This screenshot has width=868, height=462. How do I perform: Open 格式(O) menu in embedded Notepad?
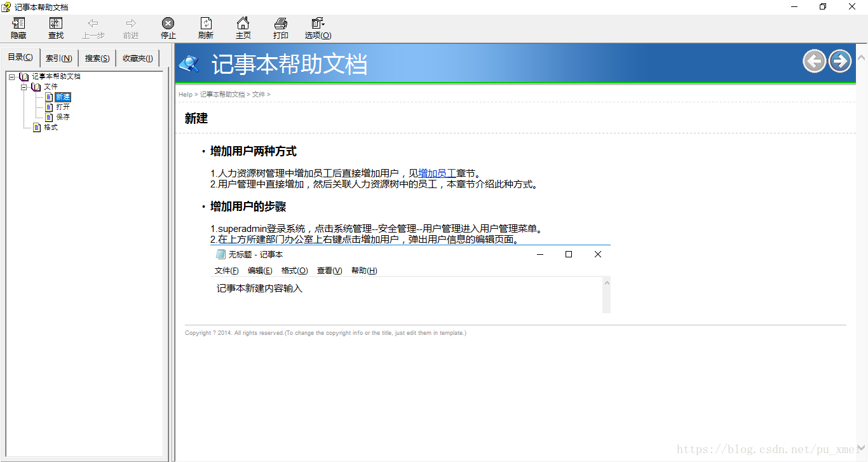295,271
